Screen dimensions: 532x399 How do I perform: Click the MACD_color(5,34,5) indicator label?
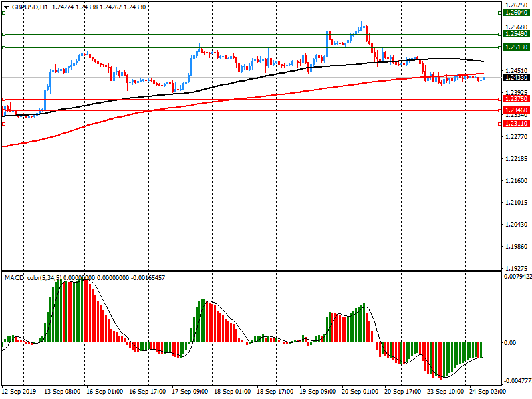(33, 278)
